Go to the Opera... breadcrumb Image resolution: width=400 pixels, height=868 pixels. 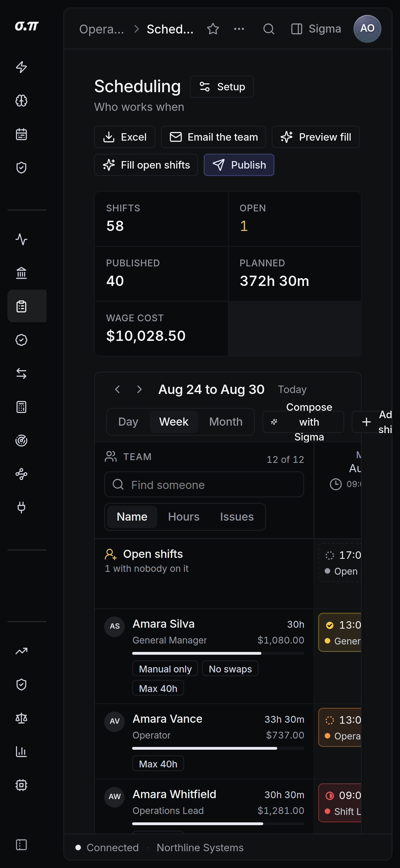pyautogui.click(x=102, y=29)
